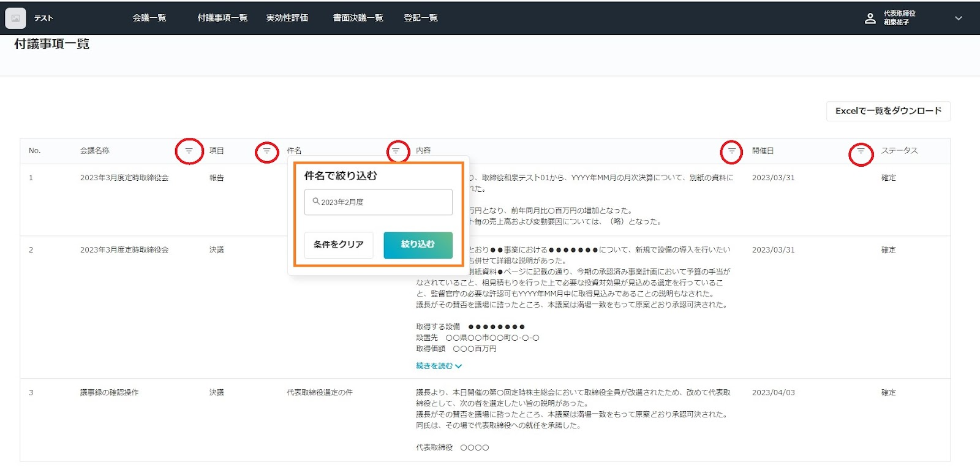Image resolution: width=980 pixels, height=475 pixels.
Task: Click the user profile icon in header
Action: (x=870, y=18)
